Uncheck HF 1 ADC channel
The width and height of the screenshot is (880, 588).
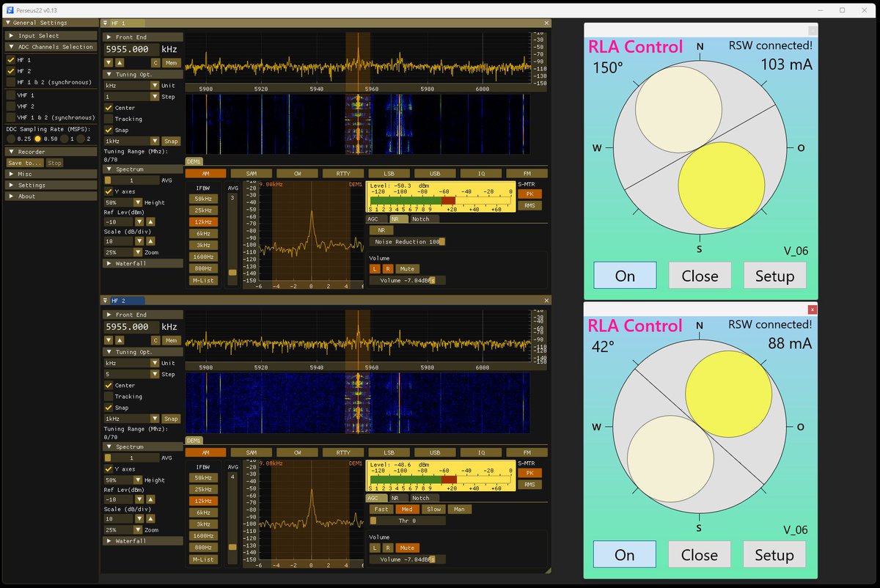pyautogui.click(x=10, y=60)
